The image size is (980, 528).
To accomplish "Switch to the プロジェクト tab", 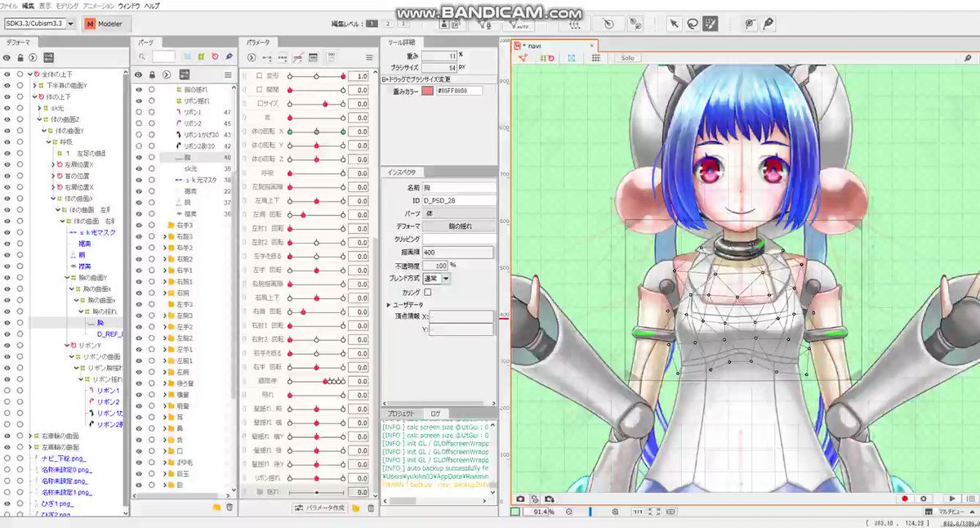I will [x=400, y=414].
